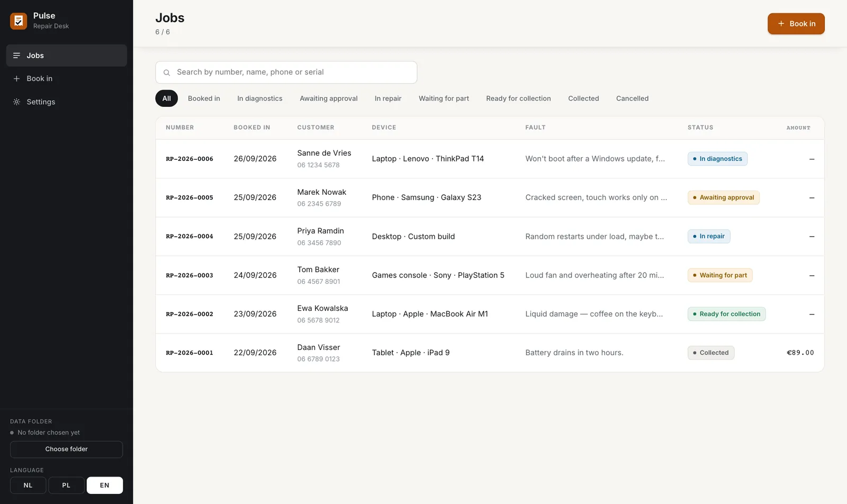Screen dimensions: 847x504
Task: Select the EN language option
Action: [105, 485]
